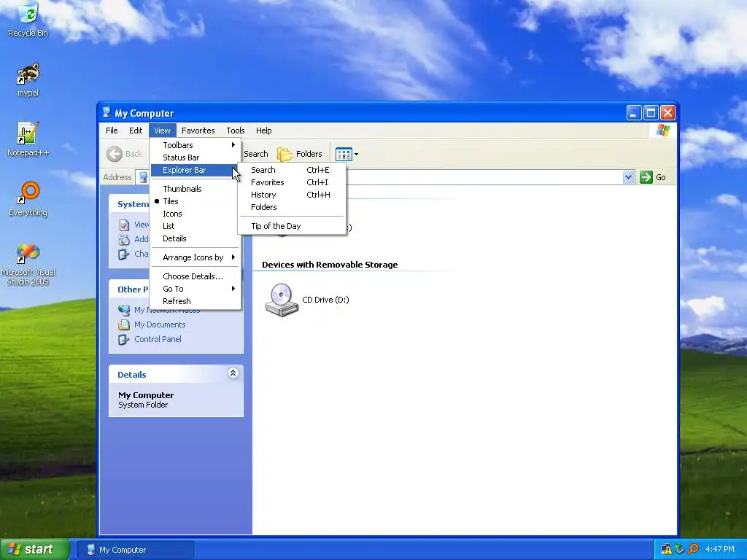
Task: Switch to List view
Action: (196, 226)
